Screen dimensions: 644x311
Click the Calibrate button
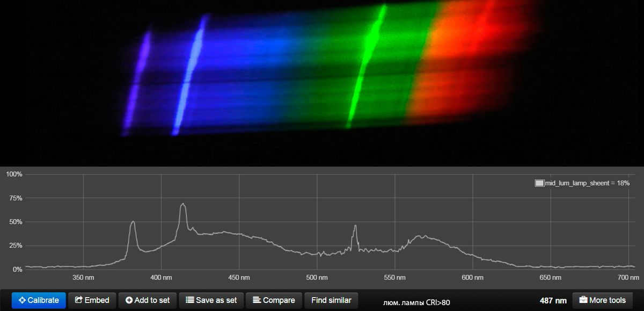point(39,300)
